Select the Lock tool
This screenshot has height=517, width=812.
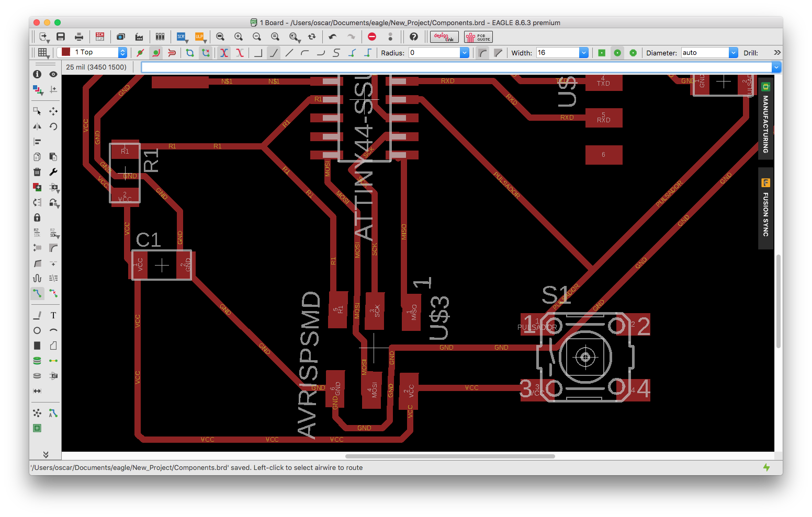click(37, 217)
